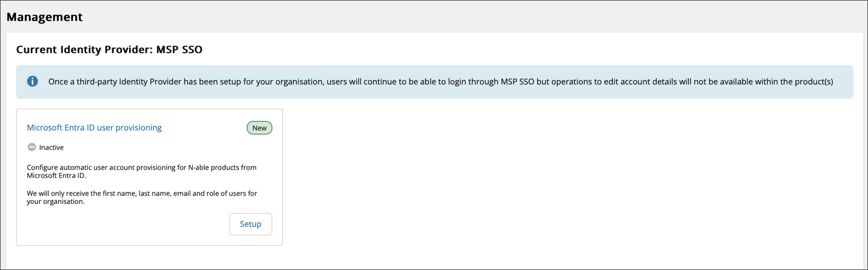Click the Current Identity Provider heading
The image size is (868, 270).
pos(109,50)
